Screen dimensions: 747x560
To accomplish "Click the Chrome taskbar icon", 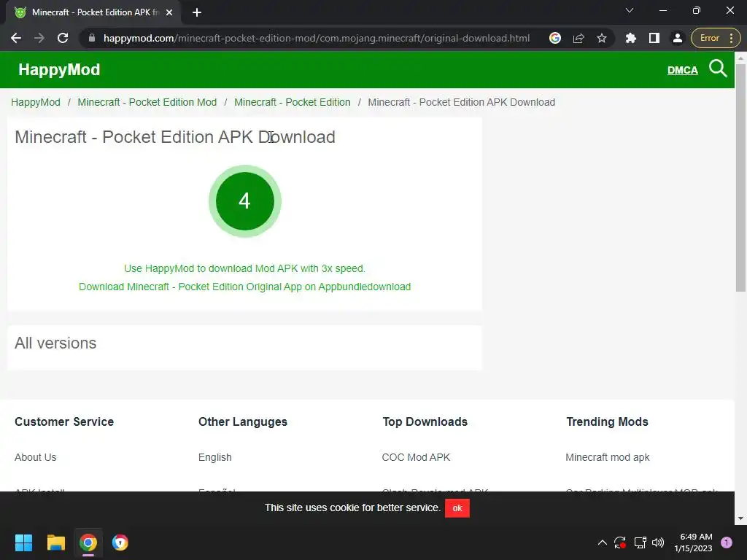I will click(88, 542).
